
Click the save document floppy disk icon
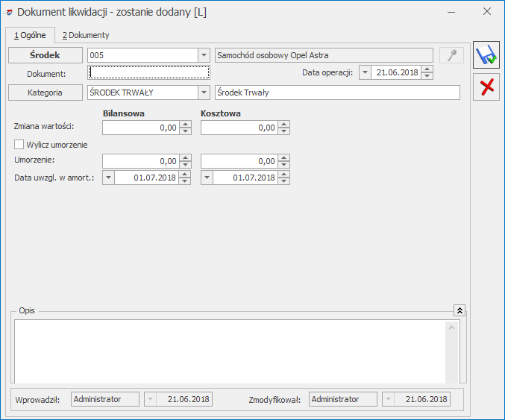pos(486,56)
